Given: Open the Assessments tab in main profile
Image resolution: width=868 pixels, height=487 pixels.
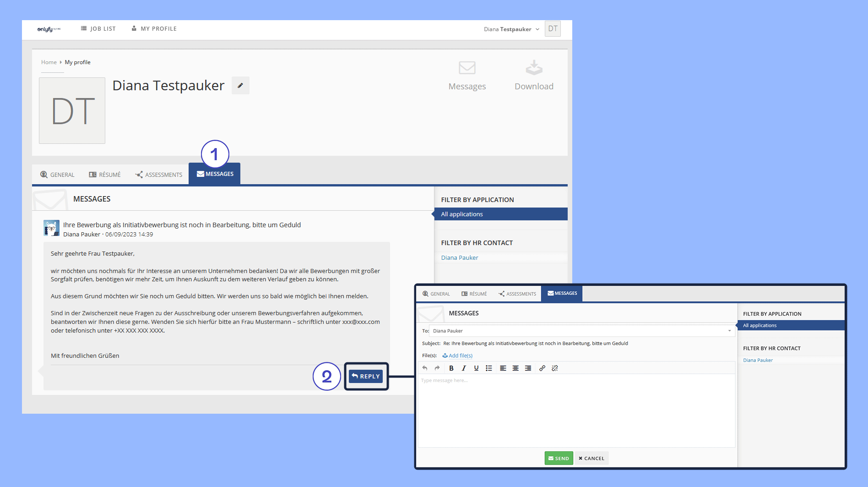Looking at the screenshot, I should 159,175.
